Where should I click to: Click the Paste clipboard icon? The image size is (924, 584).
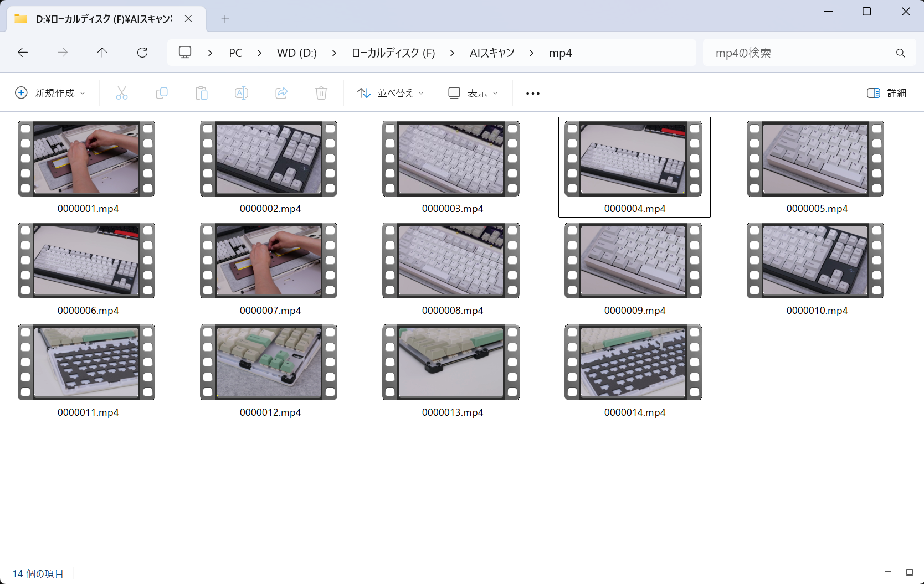click(x=202, y=93)
